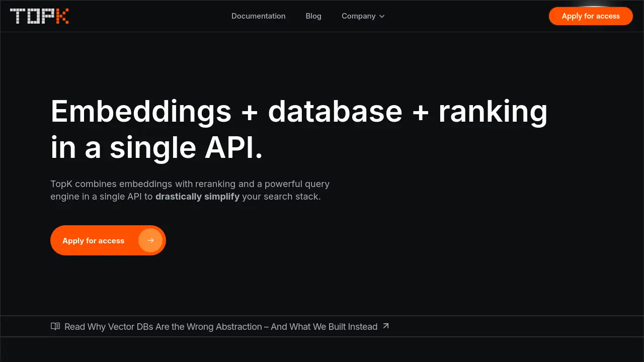This screenshot has height=362, width=644.
Task: Click the external arrow icon after banner text
Action: pos(386,326)
